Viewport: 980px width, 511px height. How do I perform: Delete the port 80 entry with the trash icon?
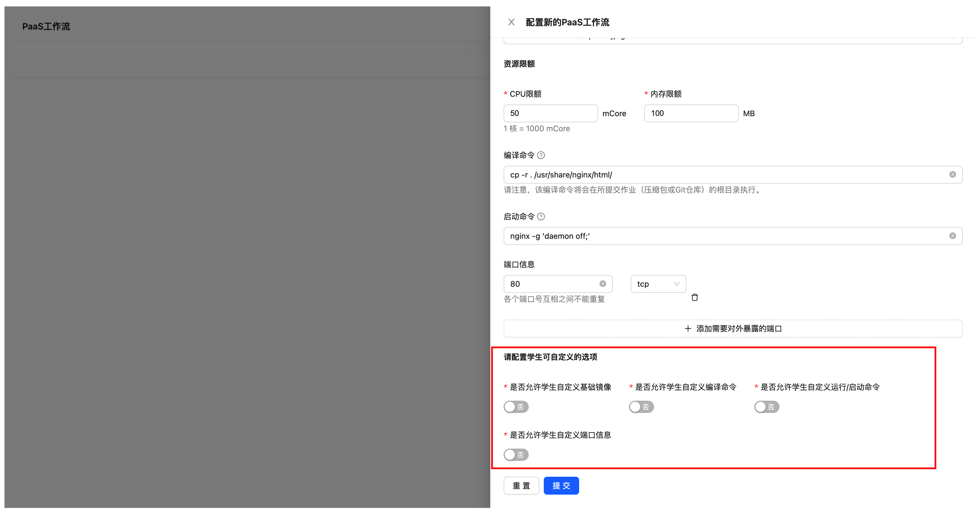pyautogui.click(x=694, y=297)
